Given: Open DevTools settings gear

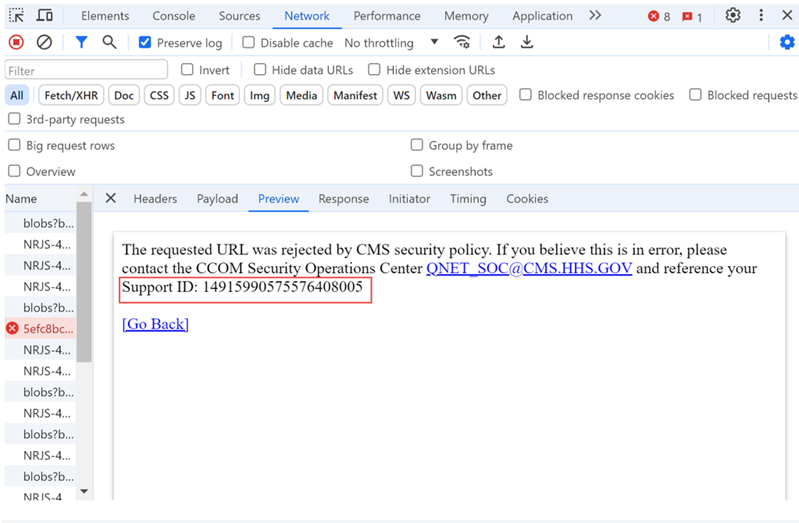Looking at the screenshot, I should [x=733, y=16].
